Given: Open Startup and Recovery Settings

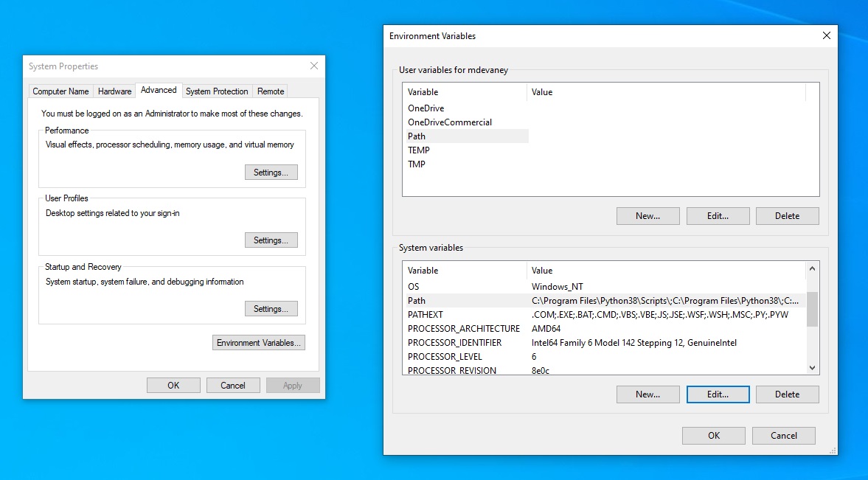Looking at the screenshot, I should 271,308.
